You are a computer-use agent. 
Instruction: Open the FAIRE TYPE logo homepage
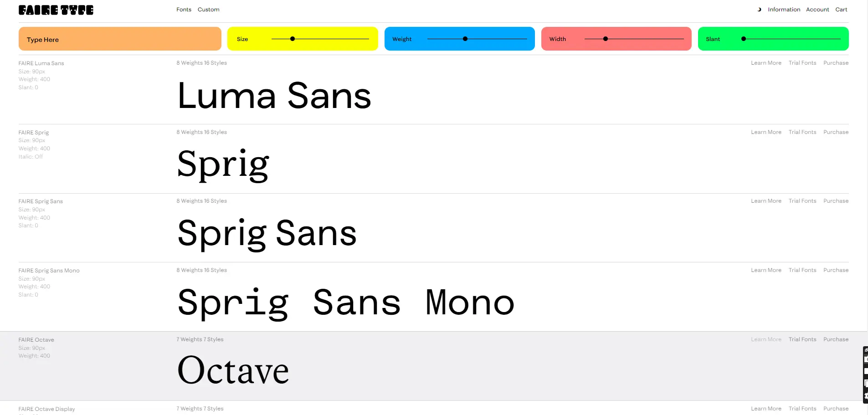tap(56, 10)
